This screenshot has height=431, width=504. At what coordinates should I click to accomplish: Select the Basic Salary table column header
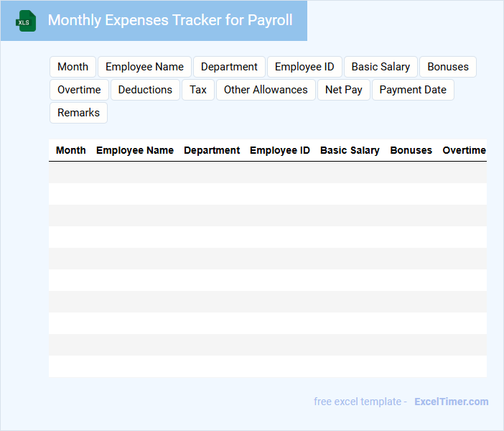point(350,150)
